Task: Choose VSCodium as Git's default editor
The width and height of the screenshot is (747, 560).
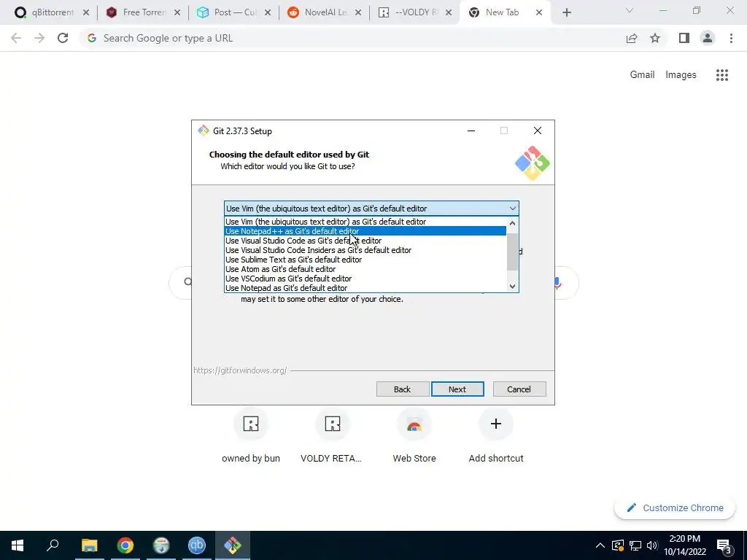Action: pos(365,279)
